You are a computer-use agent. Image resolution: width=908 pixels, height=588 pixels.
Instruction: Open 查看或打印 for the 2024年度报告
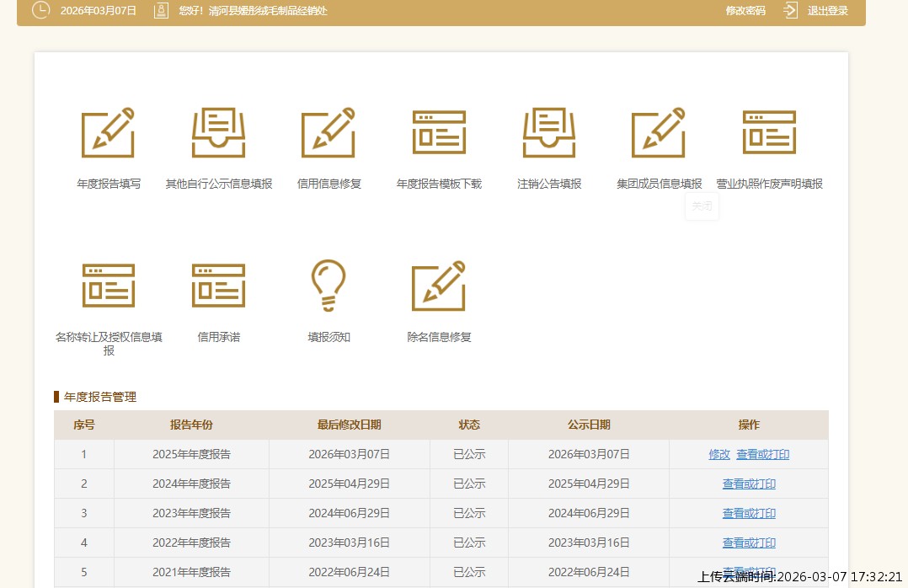click(x=749, y=484)
